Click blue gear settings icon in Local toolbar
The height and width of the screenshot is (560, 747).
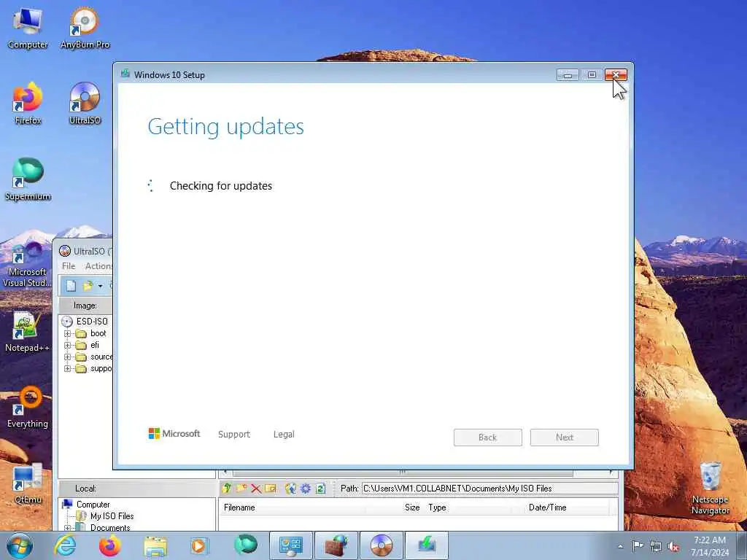306,488
